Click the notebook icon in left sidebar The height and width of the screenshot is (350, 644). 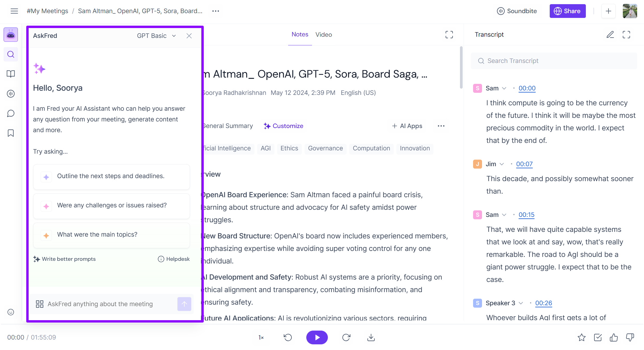pos(11,74)
